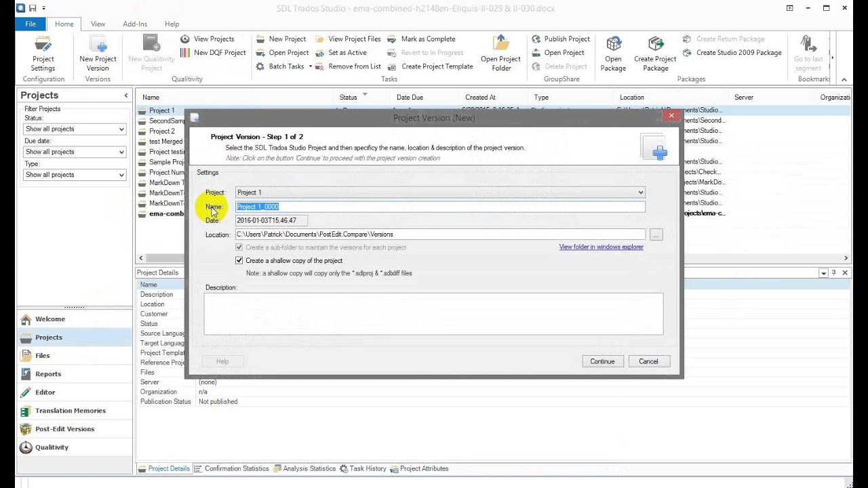Choose Open Project in the Tasks group
The image size is (868, 488).
point(282,52)
